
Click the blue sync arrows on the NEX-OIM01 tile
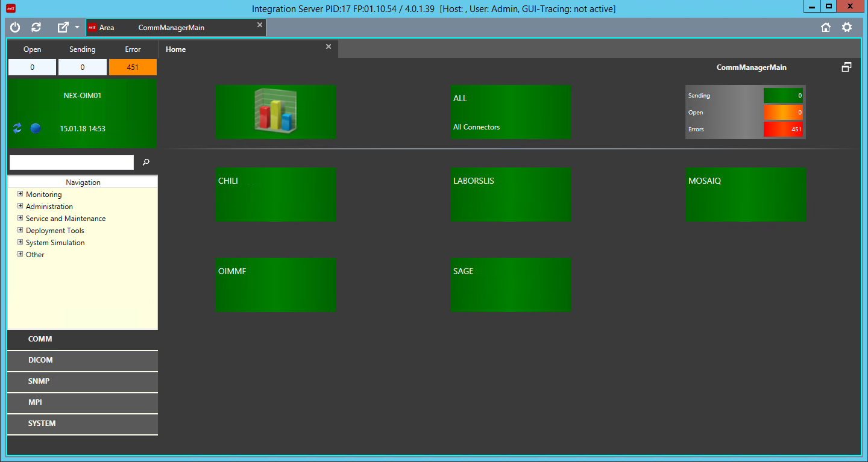[17, 128]
